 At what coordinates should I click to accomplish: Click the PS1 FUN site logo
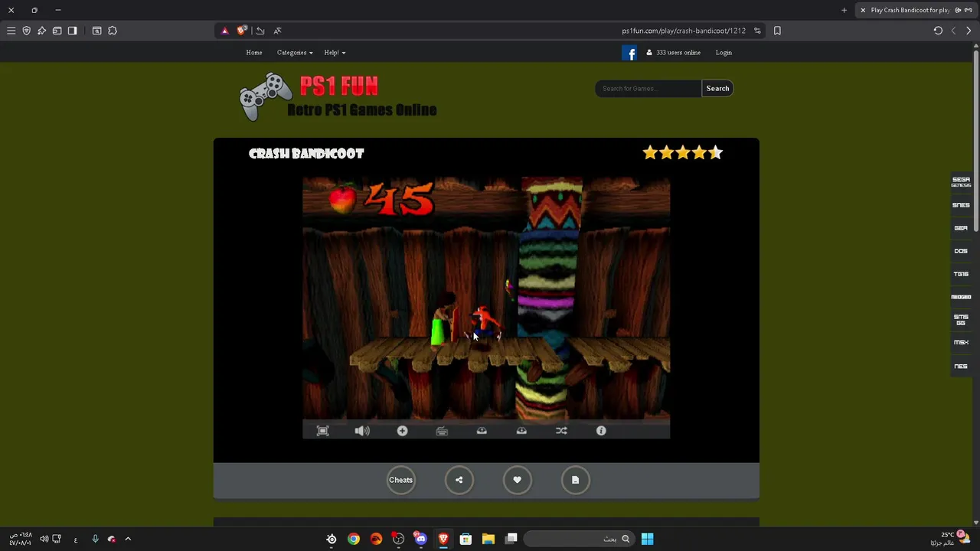click(x=338, y=96)
